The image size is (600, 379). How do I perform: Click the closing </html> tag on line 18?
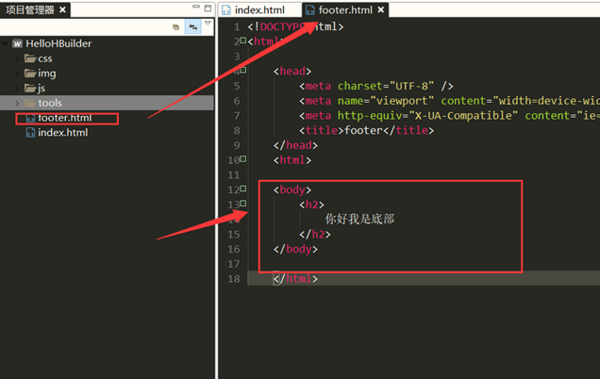click(x=295, y=279)
